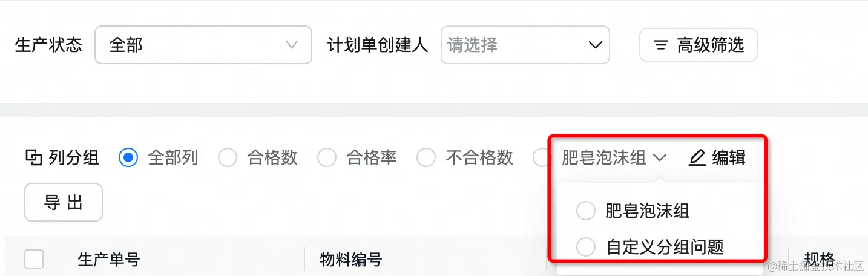Screen dimensions: 868x276
Task: Select the 合格数 radio option
Action: click(227, 158)
